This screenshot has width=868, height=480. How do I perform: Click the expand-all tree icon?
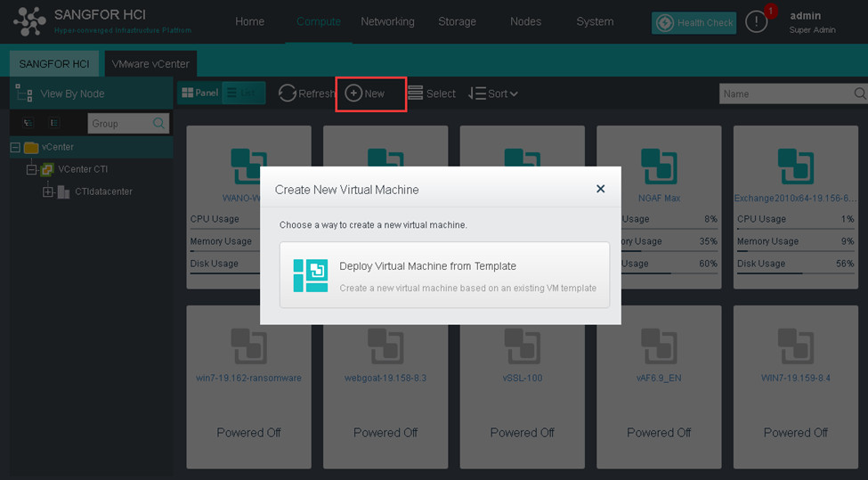point(28,123)
